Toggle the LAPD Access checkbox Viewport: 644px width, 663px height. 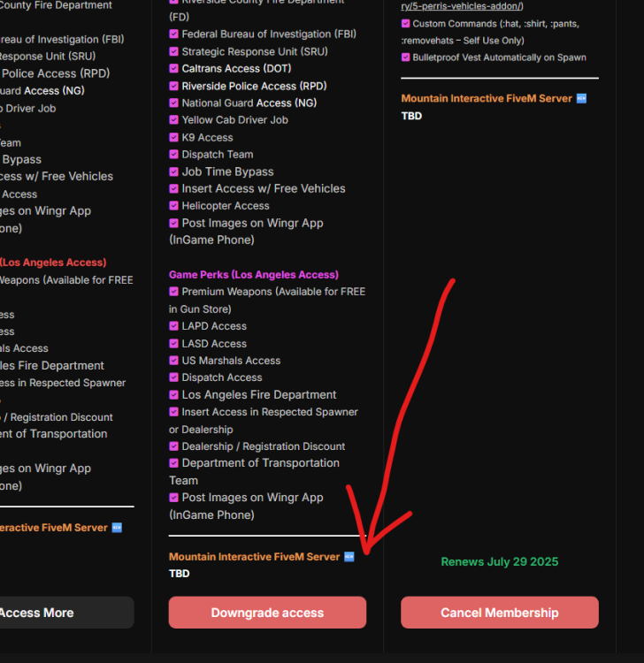[x=173, y=326]
